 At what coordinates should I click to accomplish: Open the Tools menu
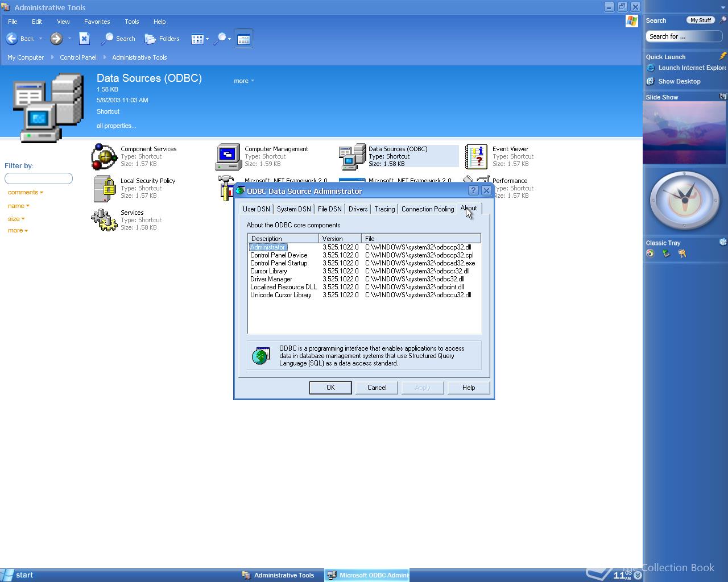point(132,22)
